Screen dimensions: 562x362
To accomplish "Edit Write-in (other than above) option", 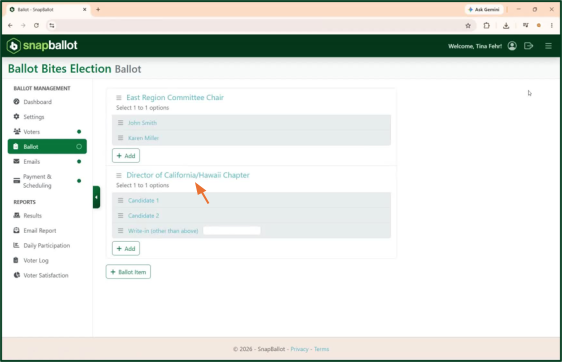I will (x=163, y=231).
